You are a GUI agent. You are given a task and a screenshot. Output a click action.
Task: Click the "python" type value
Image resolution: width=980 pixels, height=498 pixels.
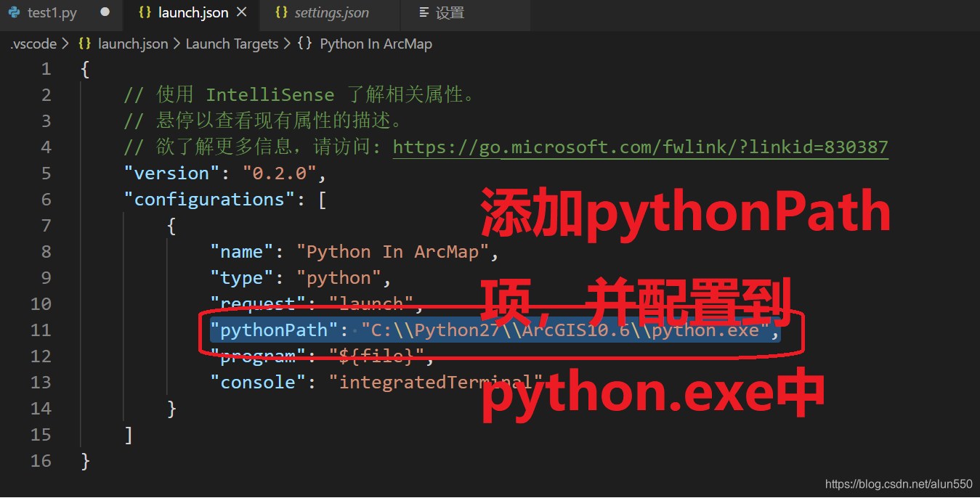point(339,278)
